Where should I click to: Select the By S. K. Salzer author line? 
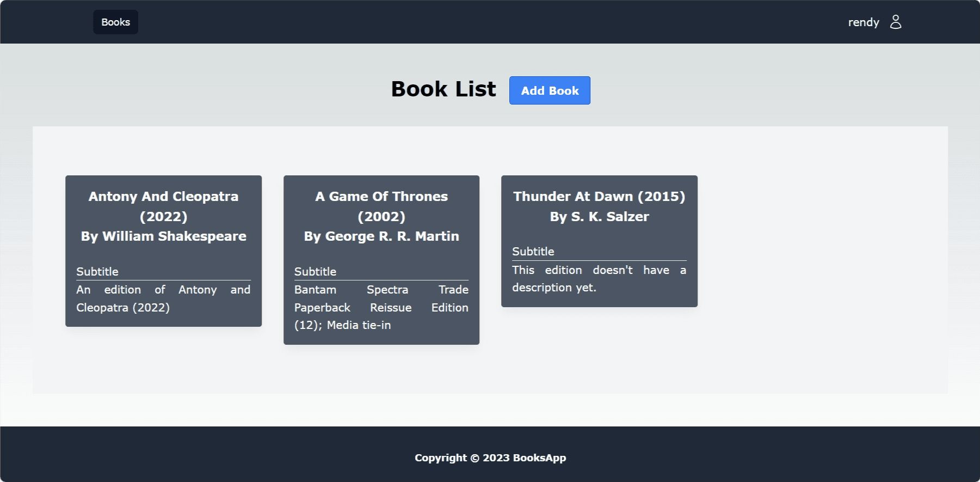599,217
